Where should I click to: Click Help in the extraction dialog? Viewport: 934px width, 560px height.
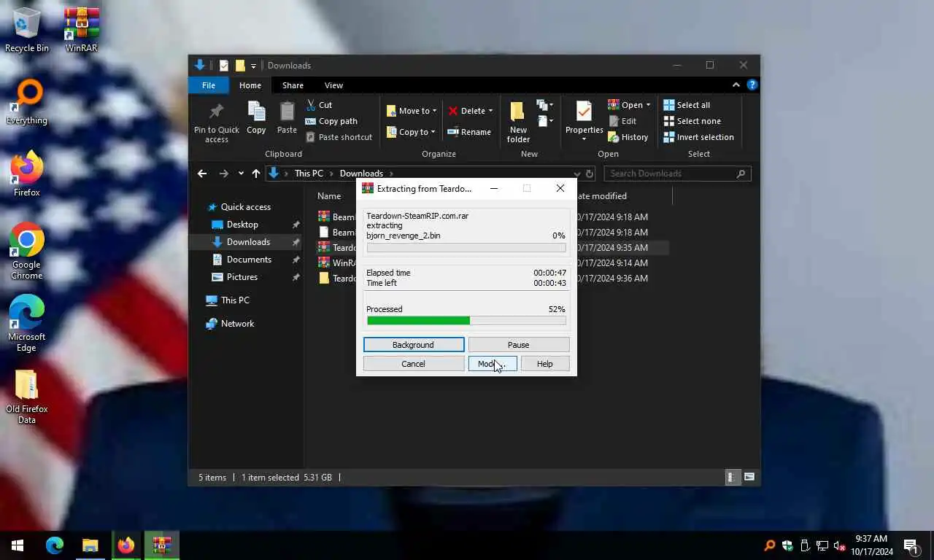[x=545, y=364]
